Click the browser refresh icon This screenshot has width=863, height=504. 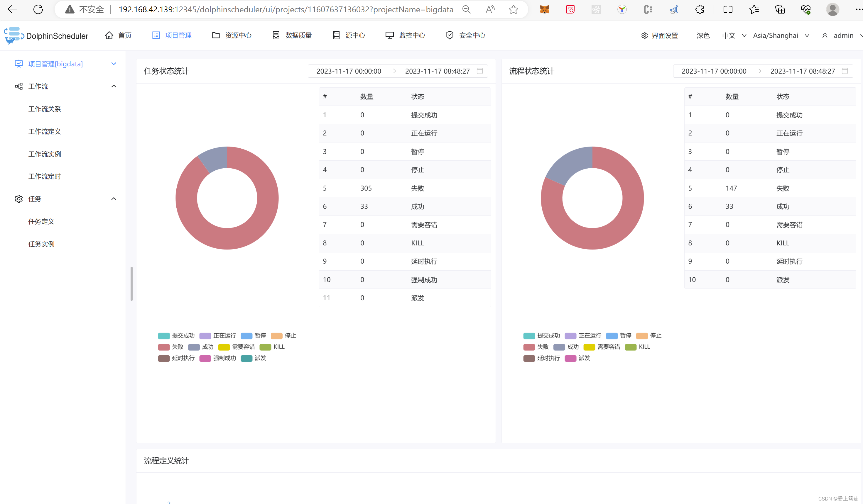(38, 9)
